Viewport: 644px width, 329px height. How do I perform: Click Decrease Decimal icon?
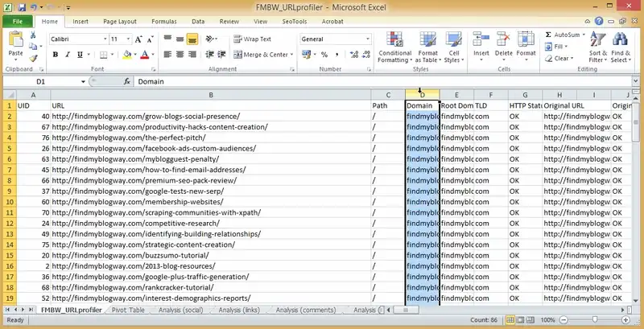pos(365,55)
